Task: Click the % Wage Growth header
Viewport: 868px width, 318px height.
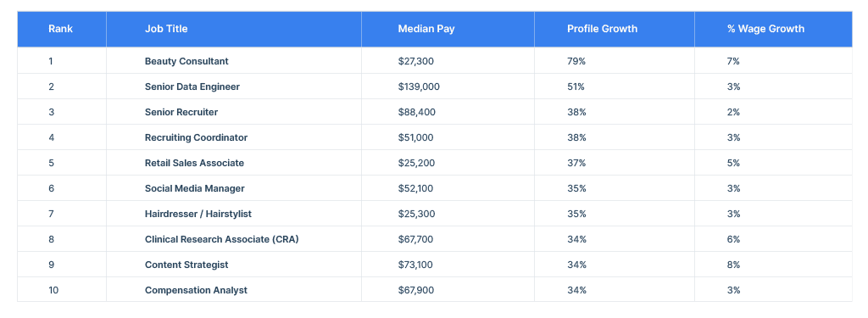Action: (x=766, y=29)
